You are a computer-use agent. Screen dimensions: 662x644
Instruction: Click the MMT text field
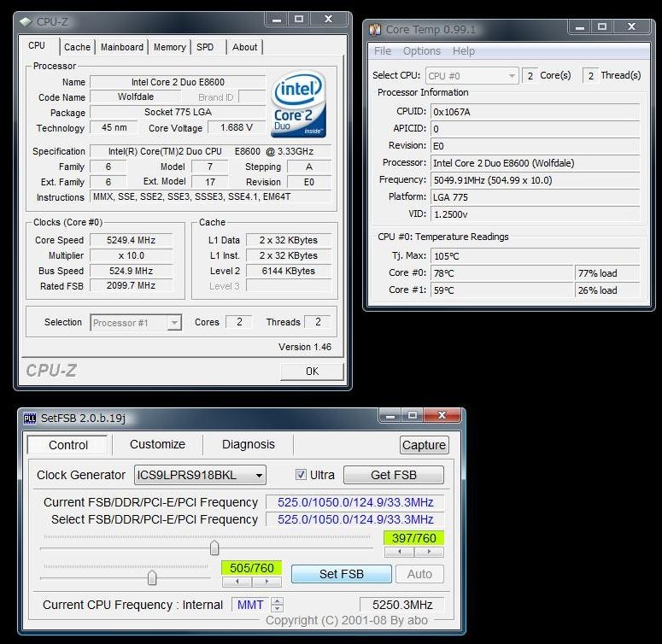click(251, 605)
